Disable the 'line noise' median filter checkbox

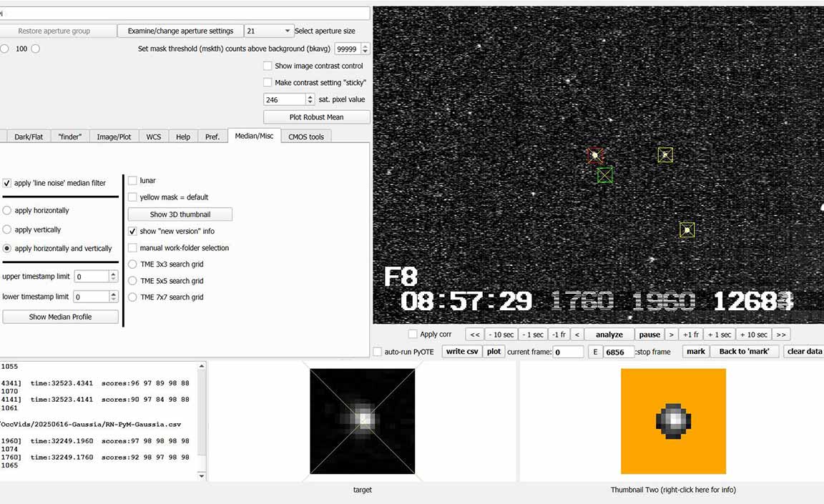coord(7,183)
